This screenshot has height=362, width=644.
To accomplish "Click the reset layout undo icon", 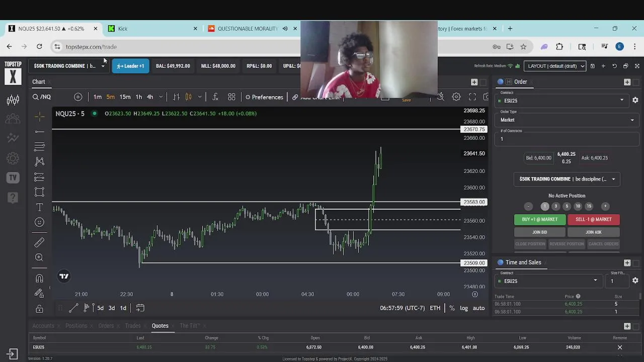I will coord(614,66).
